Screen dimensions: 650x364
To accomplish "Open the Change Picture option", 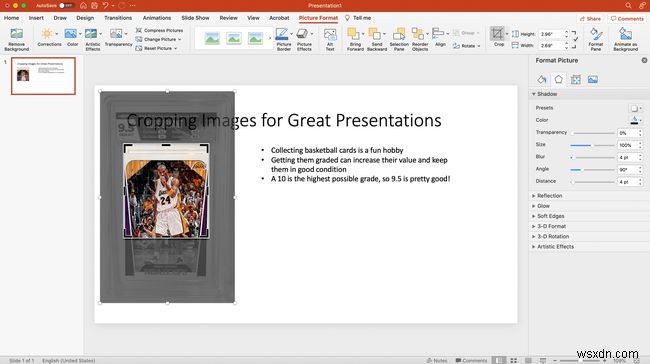I will (x=159, y=39).
